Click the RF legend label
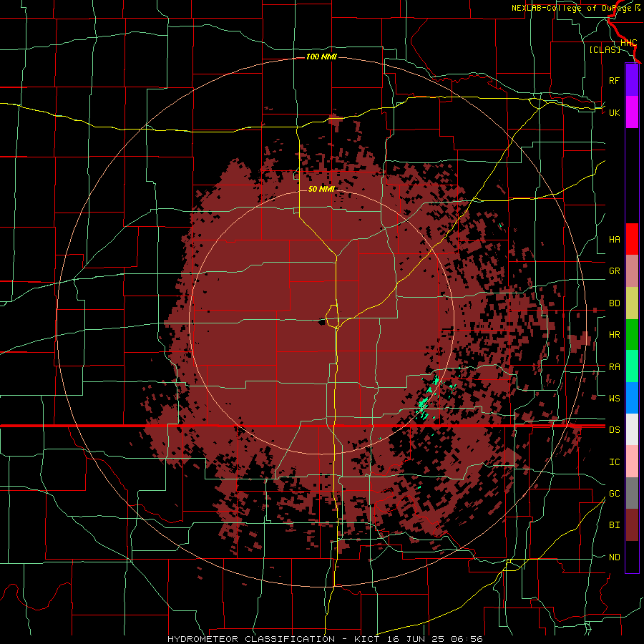644x644 pixels. (x=614, y=80)
